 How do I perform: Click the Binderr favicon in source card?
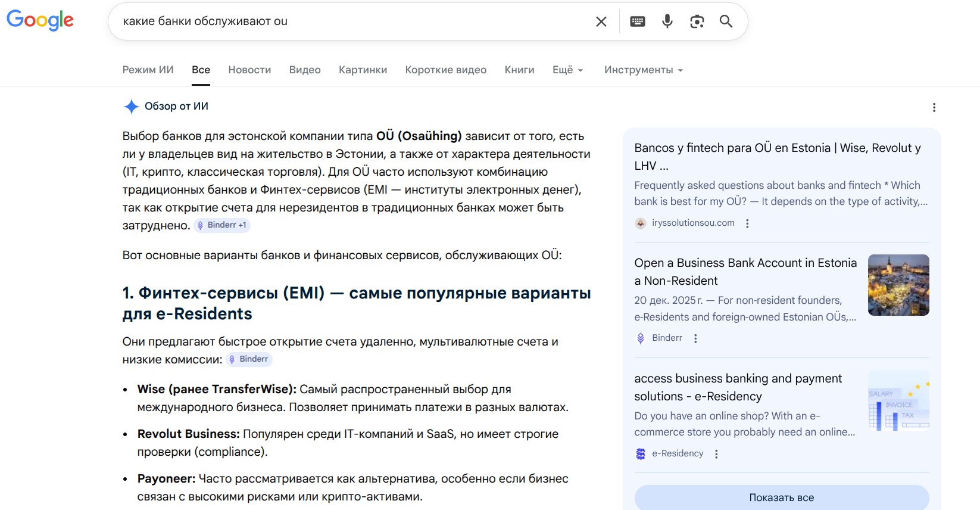pos(641,338)
